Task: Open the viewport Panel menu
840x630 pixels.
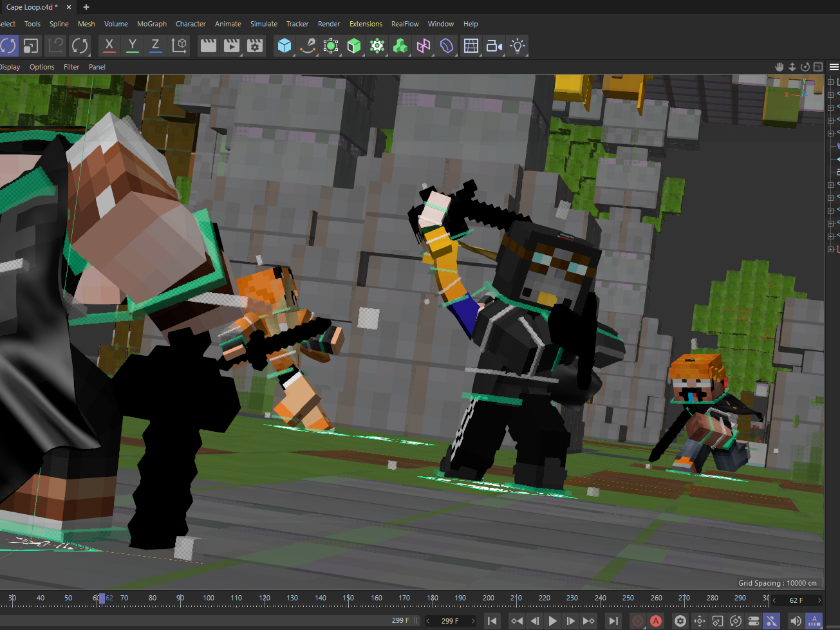Action: coord(97,67)
